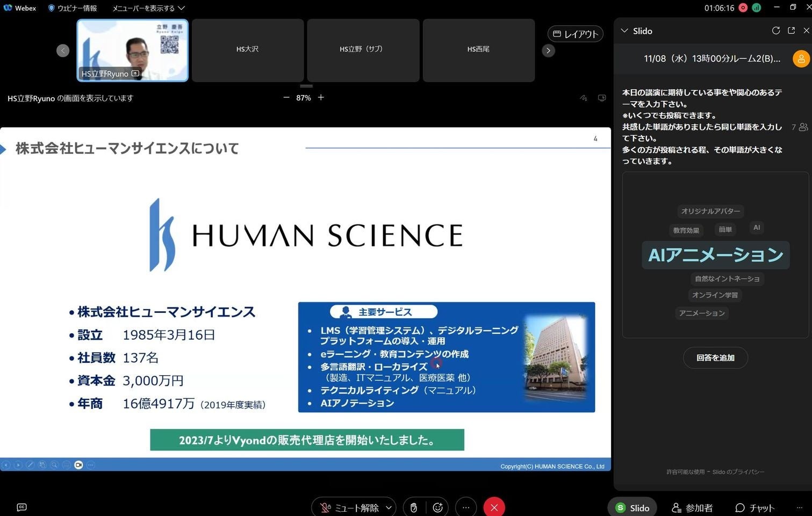Open the Slido のプライバシー link
The image size is (812, 516).
[738, 472]
